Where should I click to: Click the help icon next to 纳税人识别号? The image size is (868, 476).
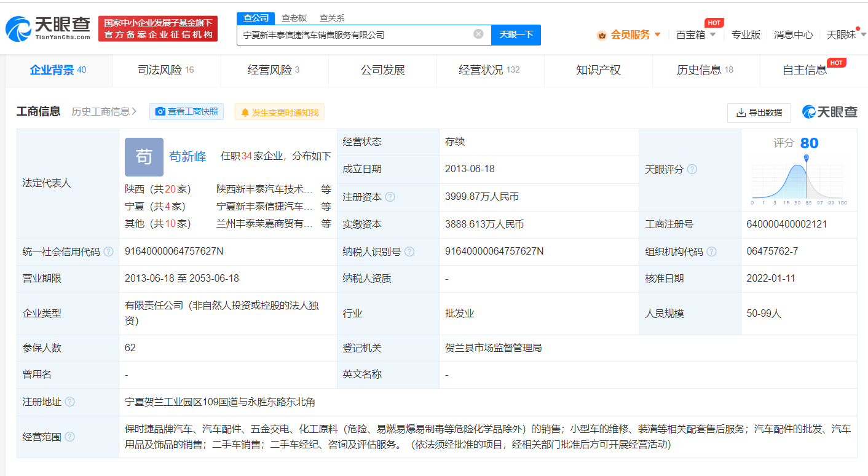pos(409,252)
